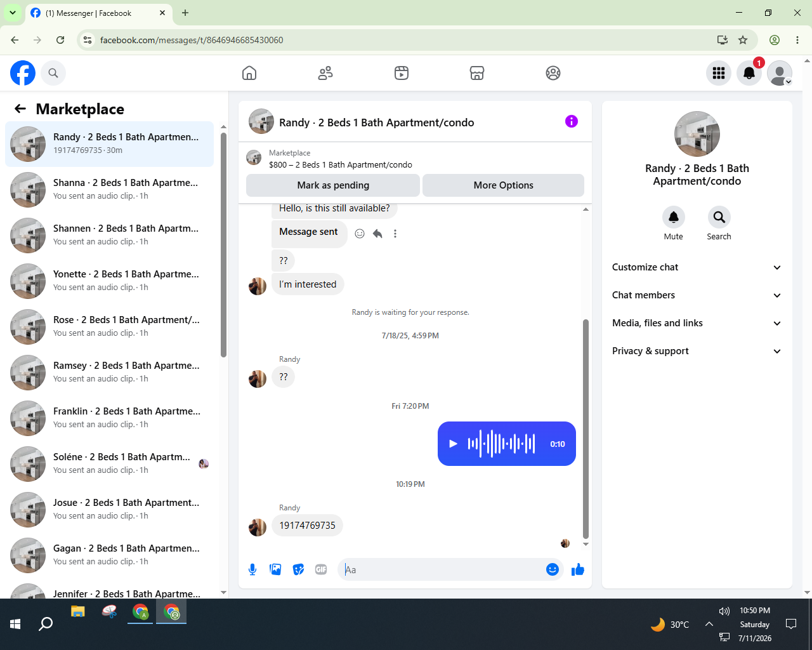React with emoji to 'Message sent'

(x=360, y=234)
